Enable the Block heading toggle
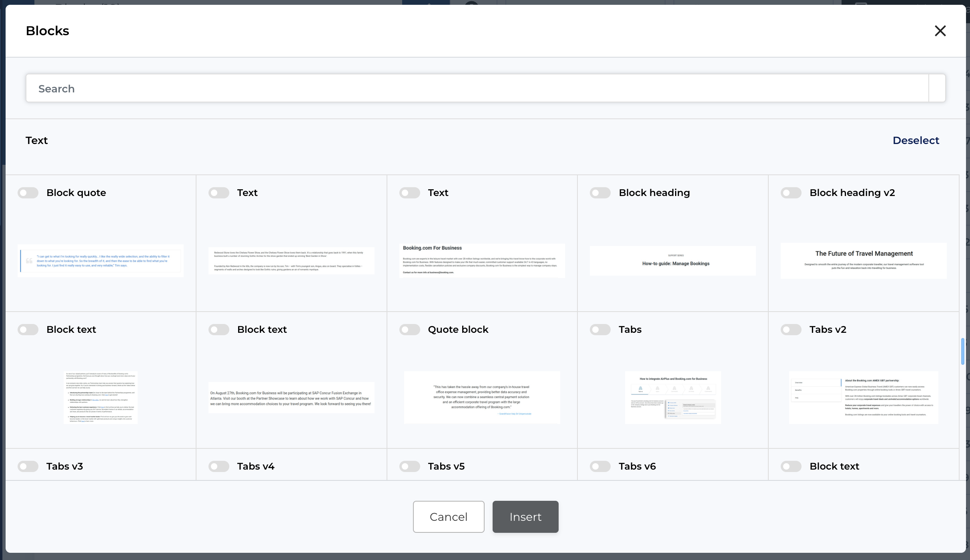 pyautogui.click(x=600, y=193)
